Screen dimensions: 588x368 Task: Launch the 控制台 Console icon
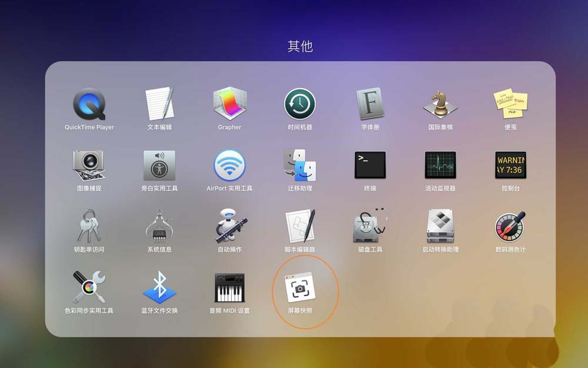click(510, 165)
